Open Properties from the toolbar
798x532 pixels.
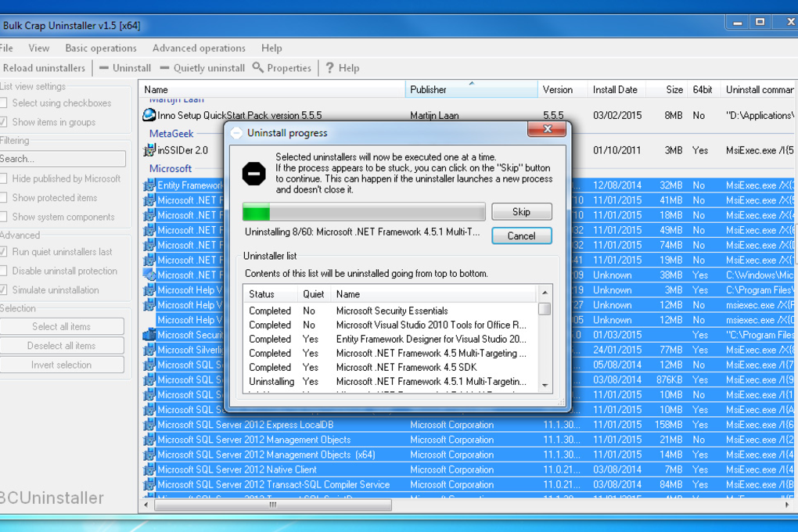282,68
